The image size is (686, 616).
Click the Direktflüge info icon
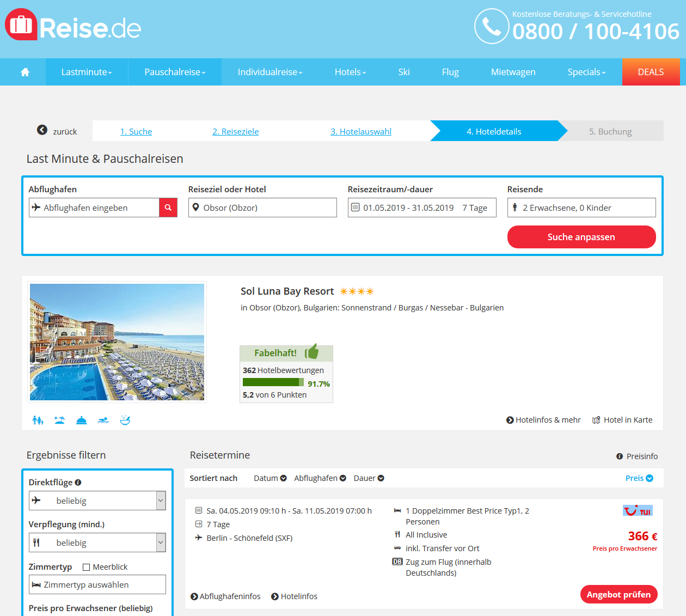pyautogui.click(x=78, y=482)
